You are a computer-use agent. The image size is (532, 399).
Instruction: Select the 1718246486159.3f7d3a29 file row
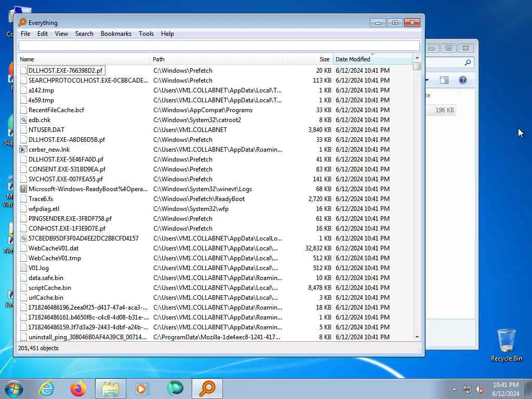(216, 327)
